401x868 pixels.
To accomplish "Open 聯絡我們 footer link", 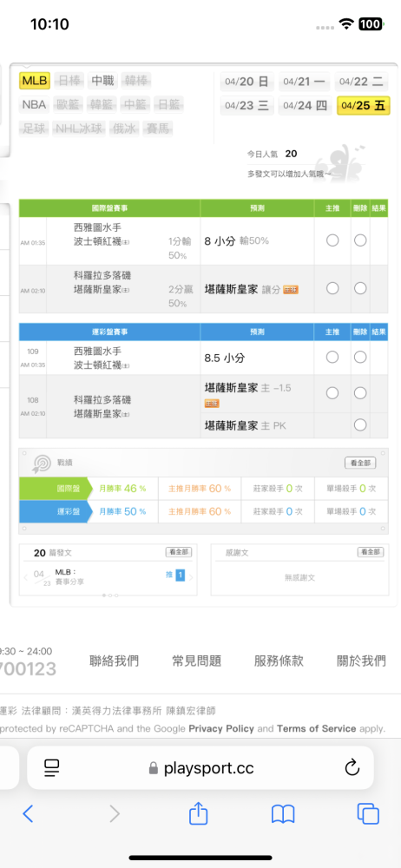I will 114,661.
